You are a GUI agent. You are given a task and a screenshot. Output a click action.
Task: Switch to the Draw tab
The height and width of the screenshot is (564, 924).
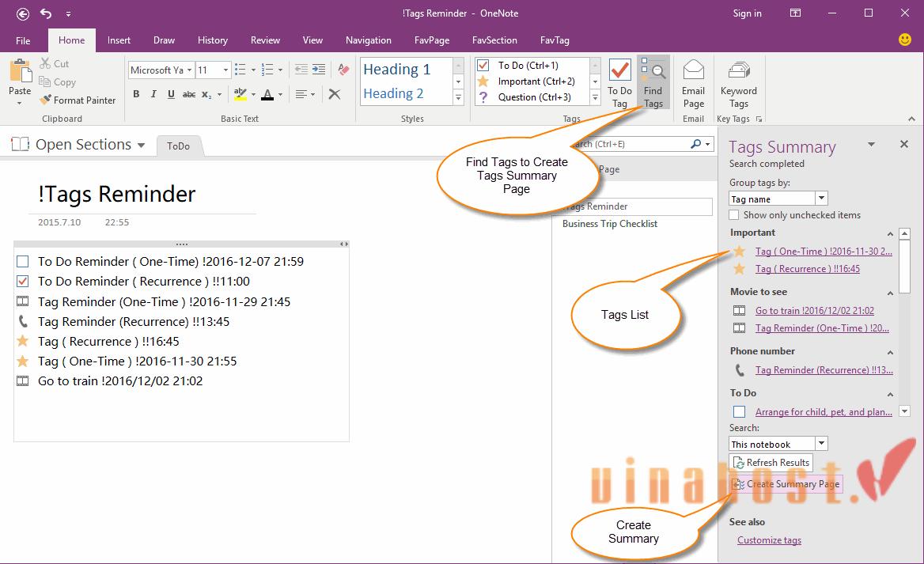[x=164, y=40]
